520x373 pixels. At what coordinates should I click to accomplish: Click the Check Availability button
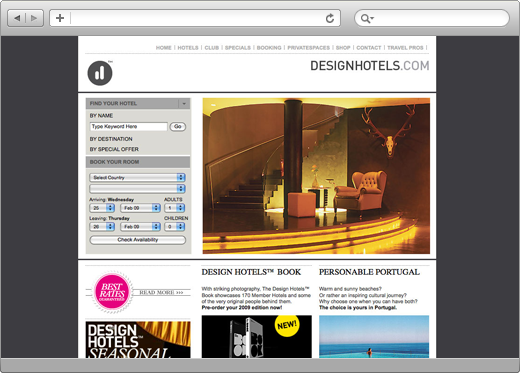click(138, 240)
